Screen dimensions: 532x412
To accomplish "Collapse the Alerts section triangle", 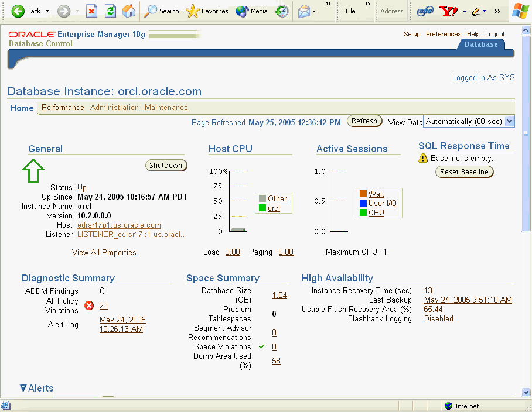I will (23, 388).
